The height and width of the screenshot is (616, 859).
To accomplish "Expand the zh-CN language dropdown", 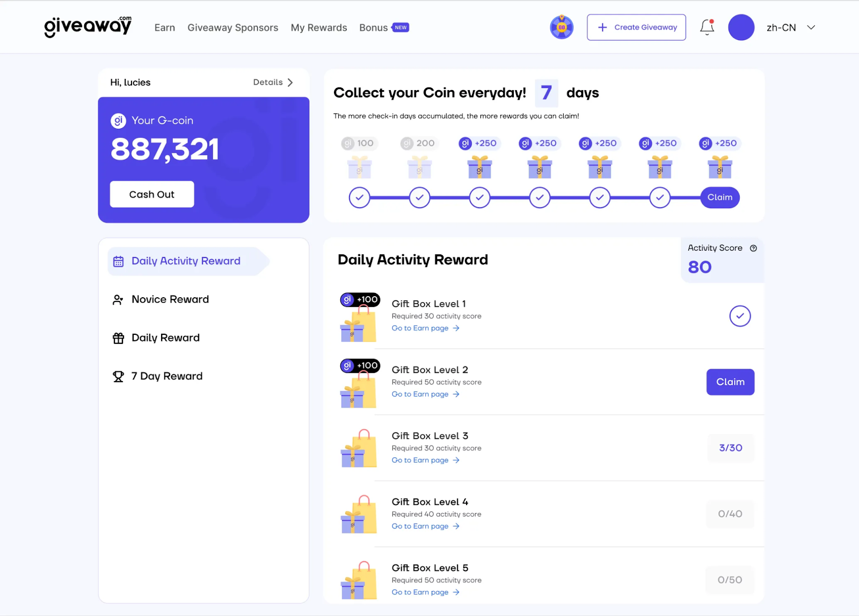I will tap(791, 27).
